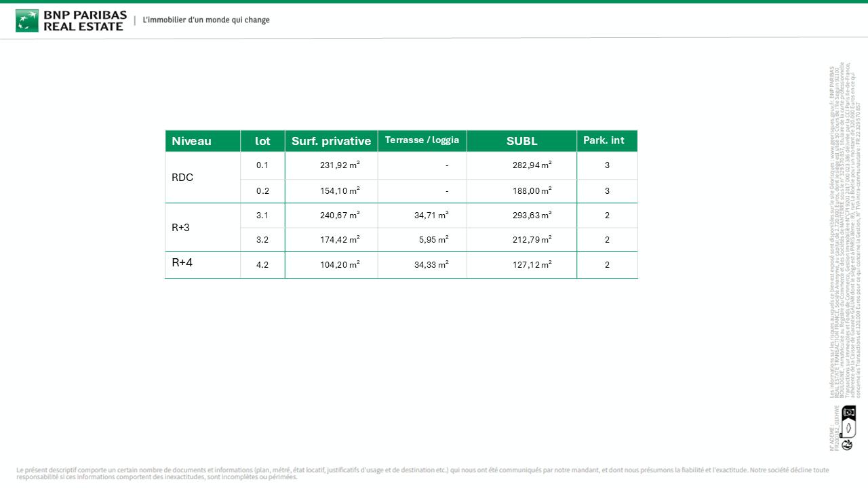The width and height of the screenshot is (868, 488).
Task: Click the ADEME registration number text
Action: coord(835,428)
